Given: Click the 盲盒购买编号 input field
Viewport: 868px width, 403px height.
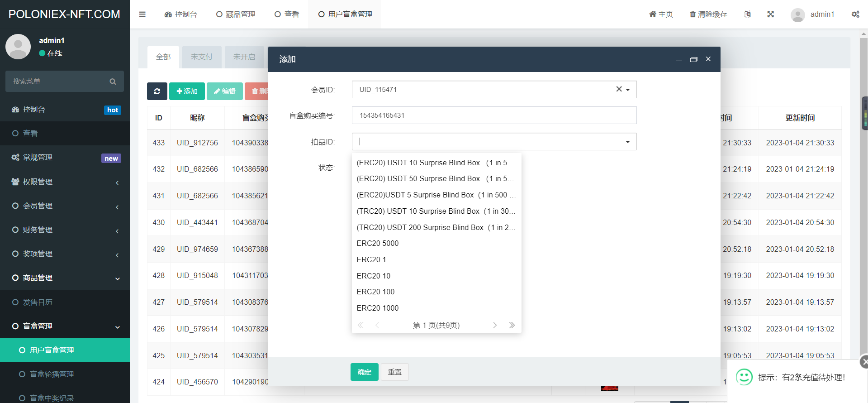Looking at the screenshot, I should 494,115.
